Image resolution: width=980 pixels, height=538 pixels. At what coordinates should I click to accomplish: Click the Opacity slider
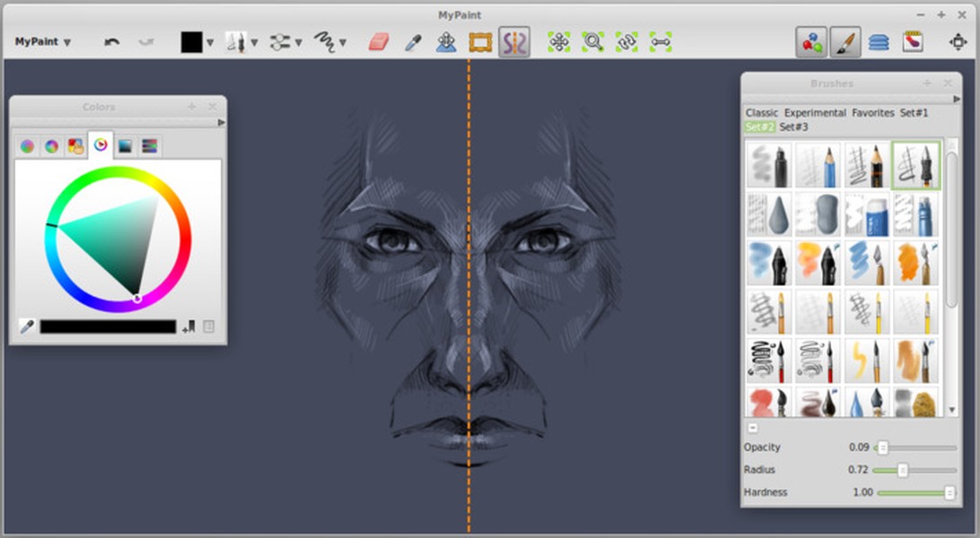(x=915, y=447)
